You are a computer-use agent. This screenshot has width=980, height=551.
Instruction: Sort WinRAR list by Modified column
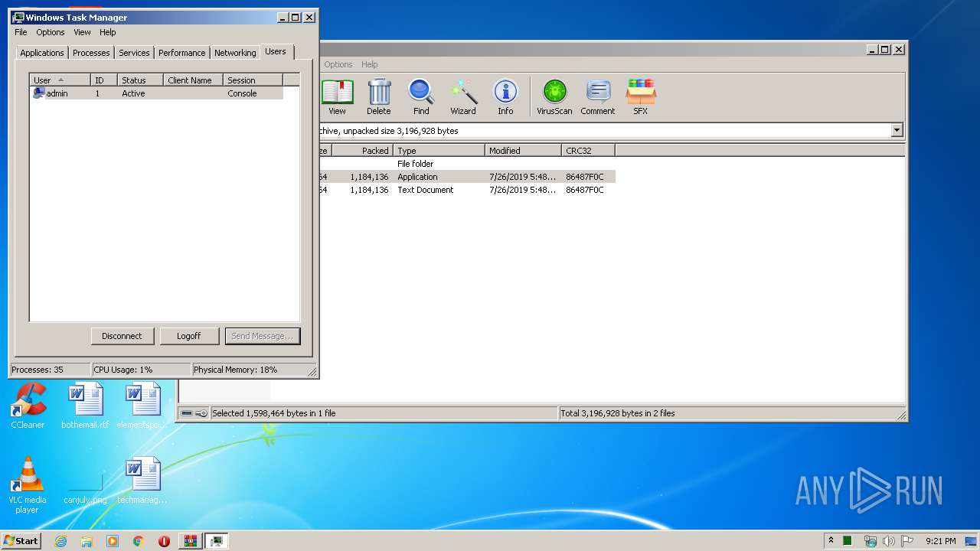tap(523, 151)
